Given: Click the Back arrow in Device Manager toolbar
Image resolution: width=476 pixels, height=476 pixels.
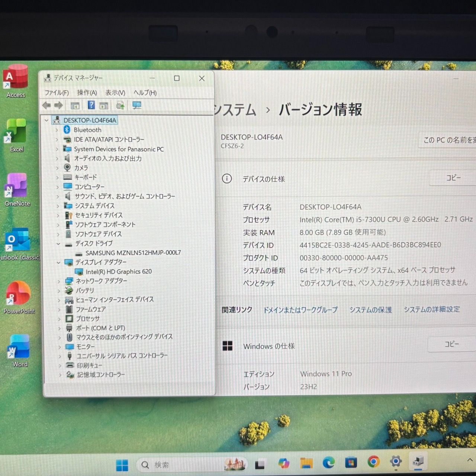Looking at the screenshot, I should (x=46, y=105).
